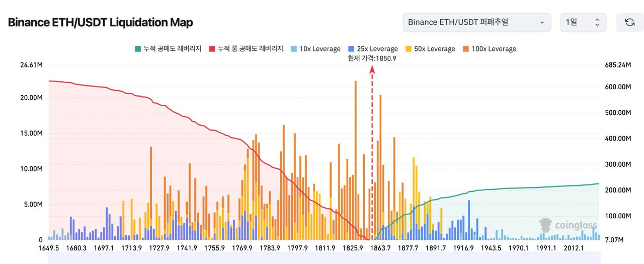Click the right axis value 7.07M
The image size is (644, 264).
coord(613,240)
